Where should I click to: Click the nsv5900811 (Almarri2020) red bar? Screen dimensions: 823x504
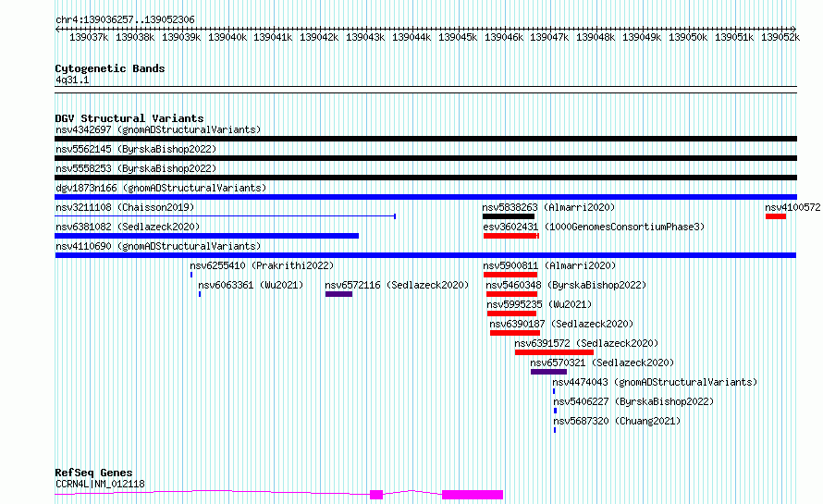tap(510, 275)
